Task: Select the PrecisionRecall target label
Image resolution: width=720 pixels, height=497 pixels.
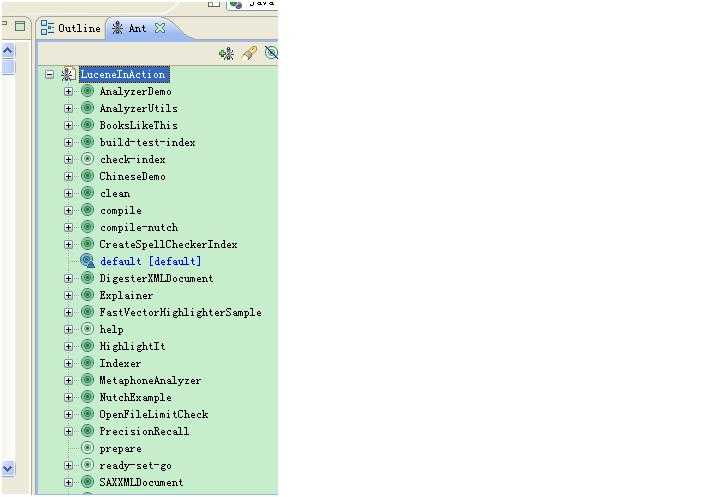Action: (x=144, y=431)
